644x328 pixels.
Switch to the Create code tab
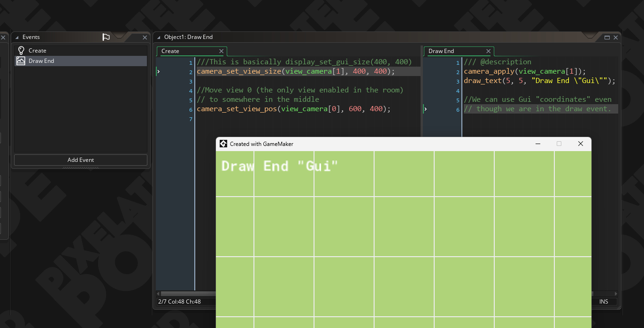(170, 51)
